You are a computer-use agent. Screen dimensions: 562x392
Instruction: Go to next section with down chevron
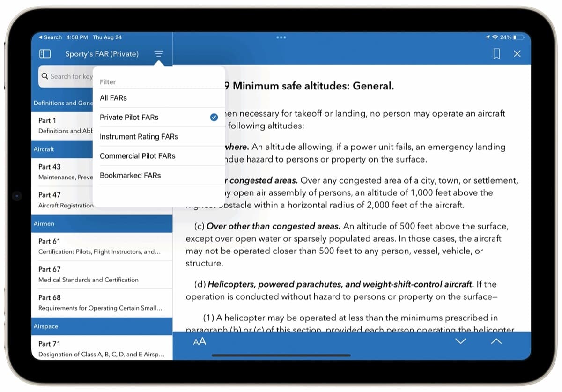point(461,341)
